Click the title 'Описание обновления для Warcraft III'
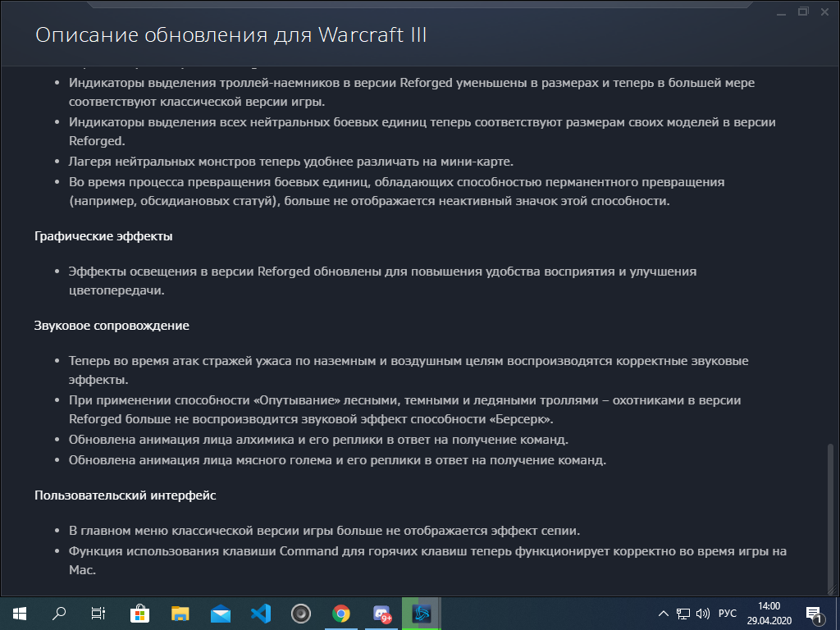Viewport: 840px width, 630px height. coord(231,35)
